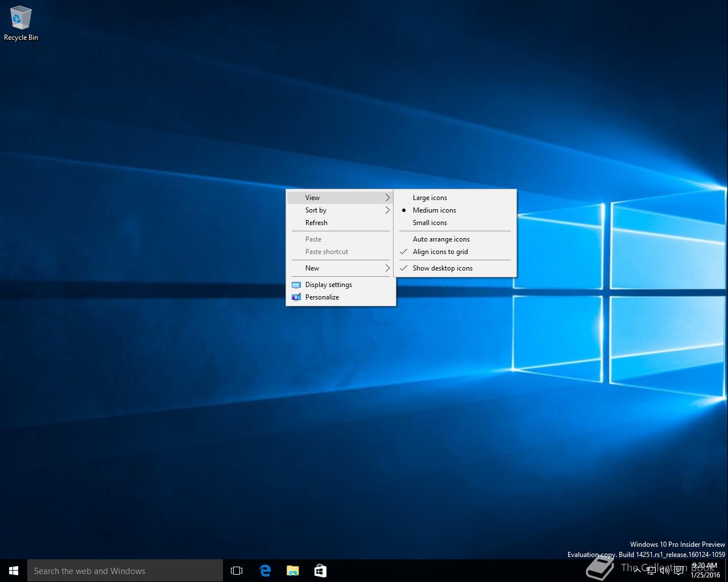Toggle off Show desktop icons
728x582 pixels.
(442, 268)
